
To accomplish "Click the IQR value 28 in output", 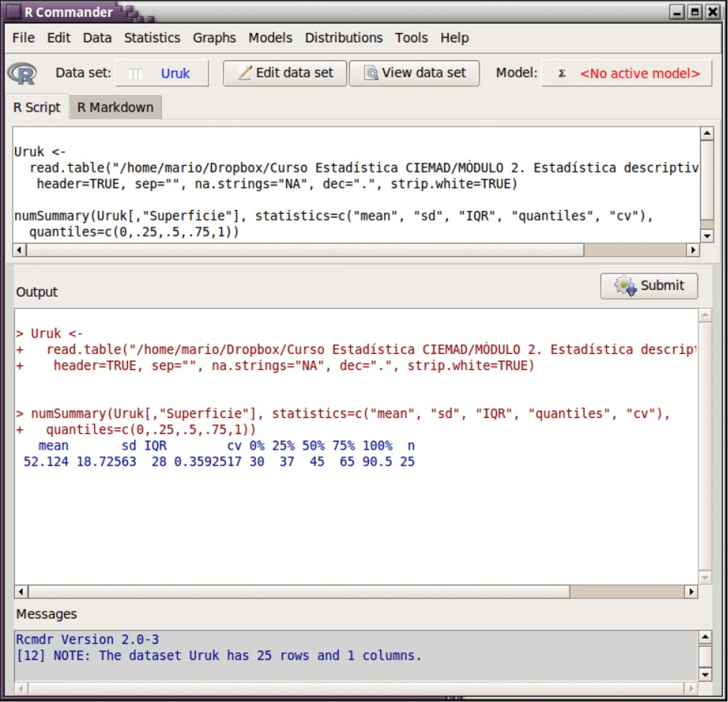I will [159, 461].
